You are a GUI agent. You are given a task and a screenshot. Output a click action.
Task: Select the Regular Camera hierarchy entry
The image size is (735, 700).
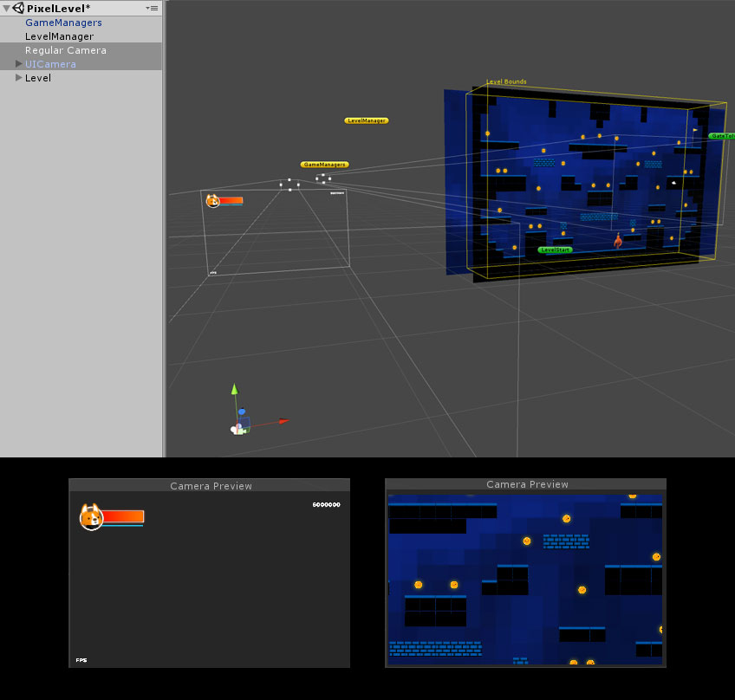coord(66,50)
